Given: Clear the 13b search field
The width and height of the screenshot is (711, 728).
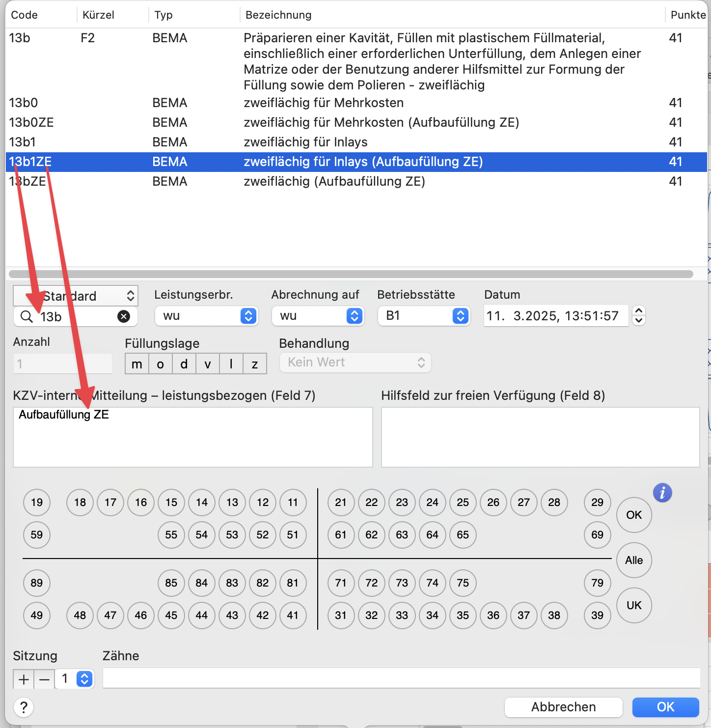Looking at the screenshot, I should coord(124,316).
